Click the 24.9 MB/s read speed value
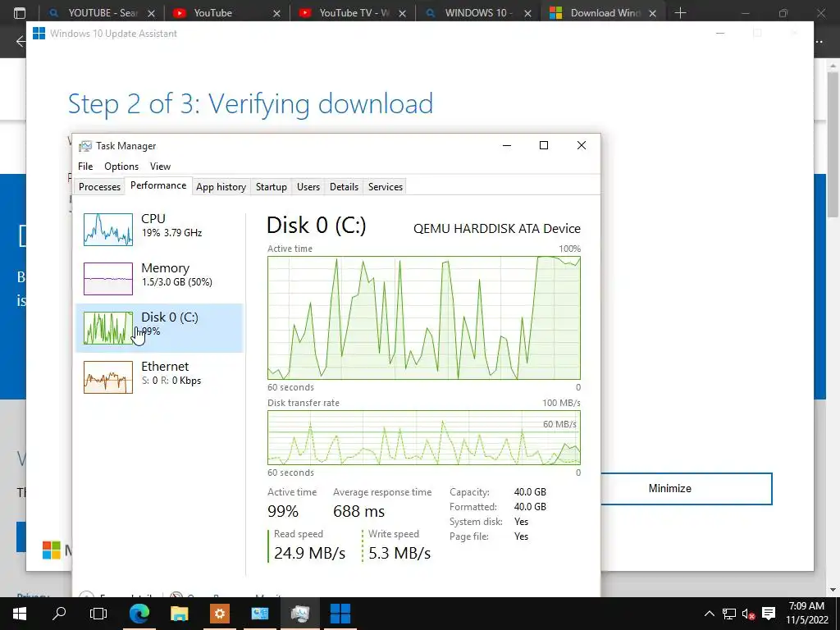The image size is (840, 630). [309, 553]
